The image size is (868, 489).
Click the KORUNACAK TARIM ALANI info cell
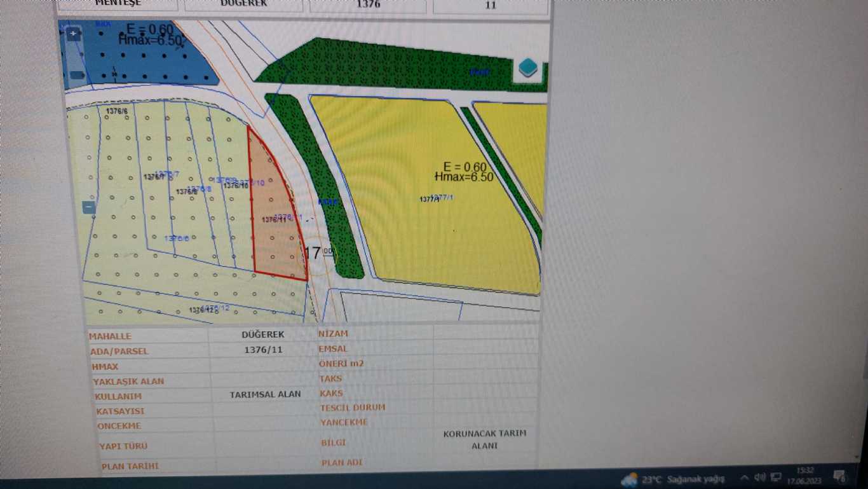coord(485,439)
